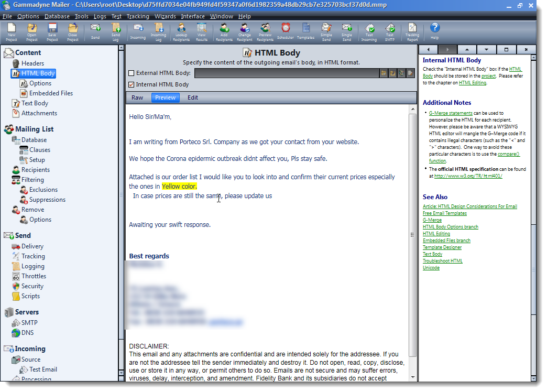Start mailing with the Send toolbar icon

[x=95, y=31]
